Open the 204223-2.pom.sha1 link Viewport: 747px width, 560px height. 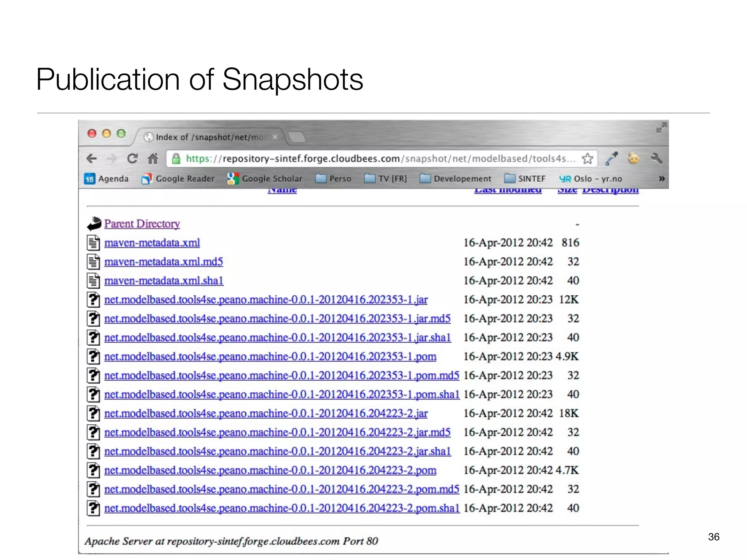(x=282, y=508)
